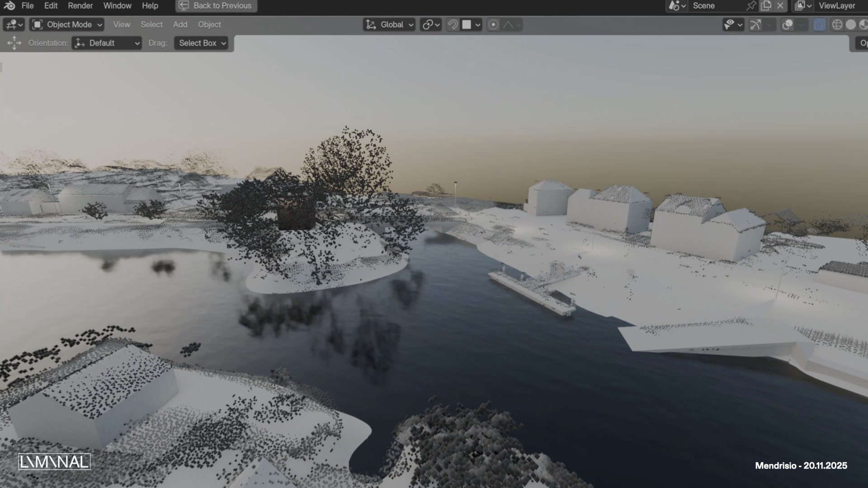Open the Object menu

209,24
